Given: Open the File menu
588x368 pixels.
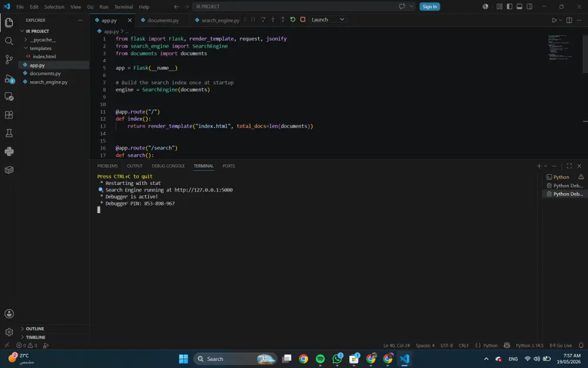Looking at the screenshot, I should click(20, 6).
